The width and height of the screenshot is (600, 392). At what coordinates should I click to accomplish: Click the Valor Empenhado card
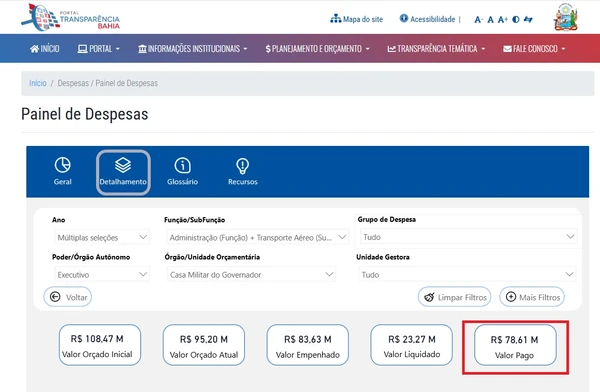point(308,345)
